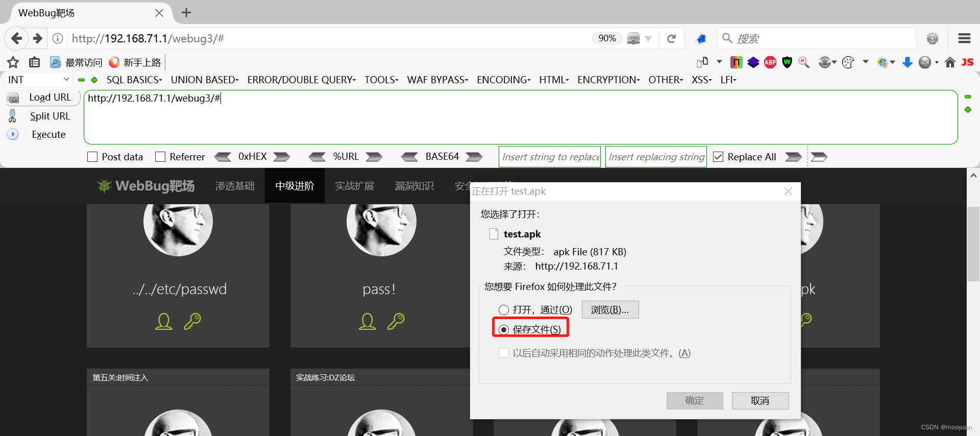Expand the WAF BYPASS menu
980x436 pixels.
pos(437,80)
